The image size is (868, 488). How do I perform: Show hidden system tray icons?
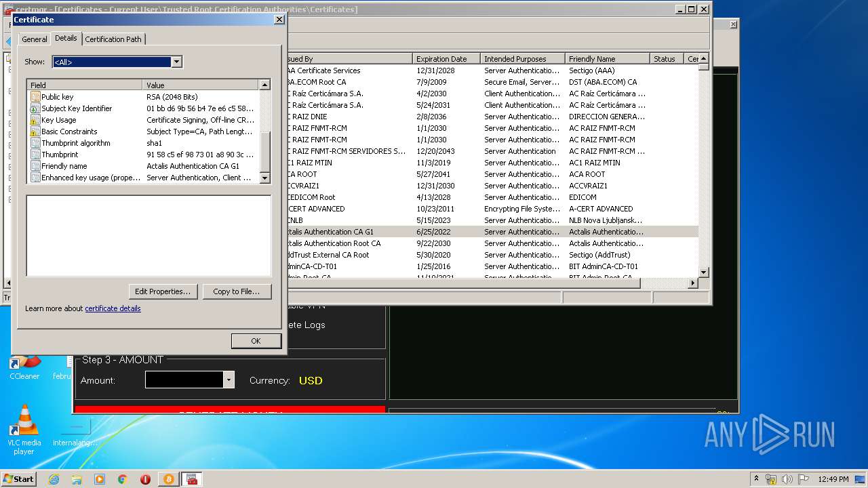click(757, 479)
